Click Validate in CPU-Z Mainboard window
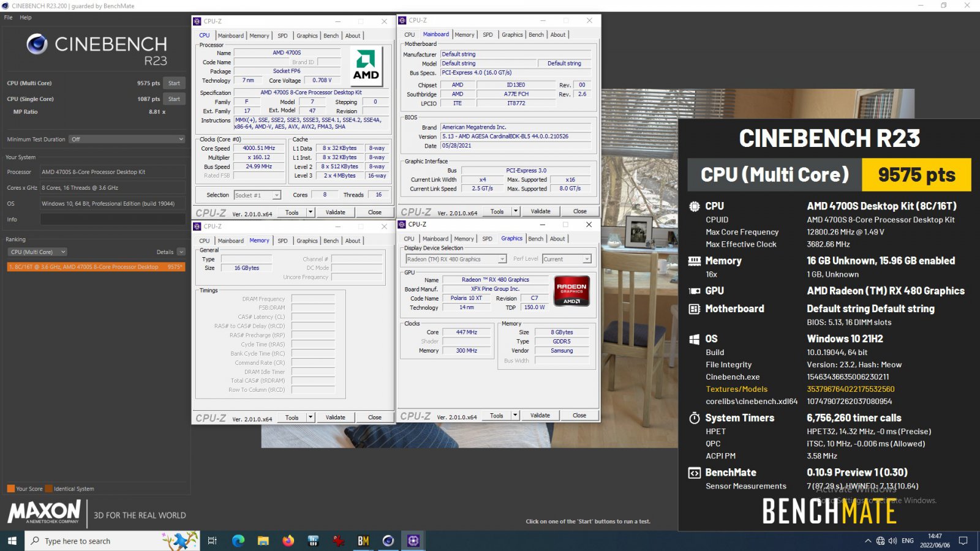 (x=540, y=211)
